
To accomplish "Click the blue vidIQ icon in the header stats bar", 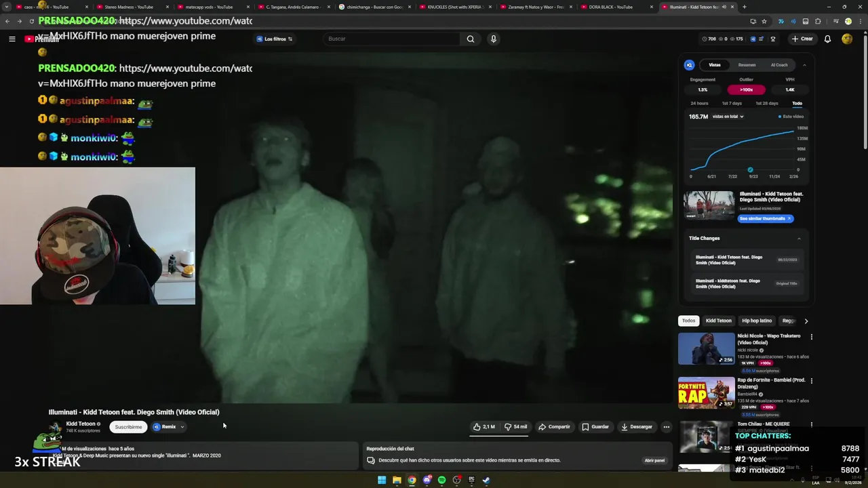I will 753,39.
